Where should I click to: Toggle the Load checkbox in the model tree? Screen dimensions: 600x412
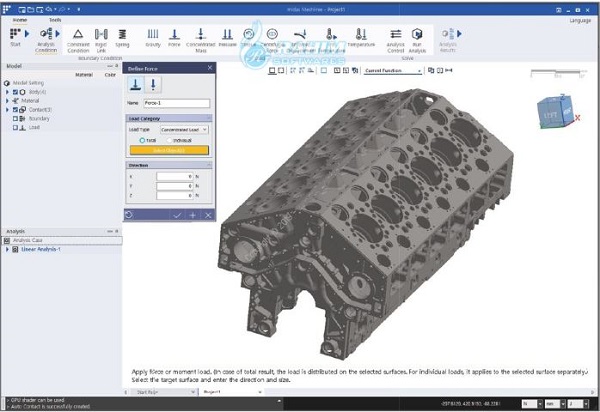tap(15, 127)
